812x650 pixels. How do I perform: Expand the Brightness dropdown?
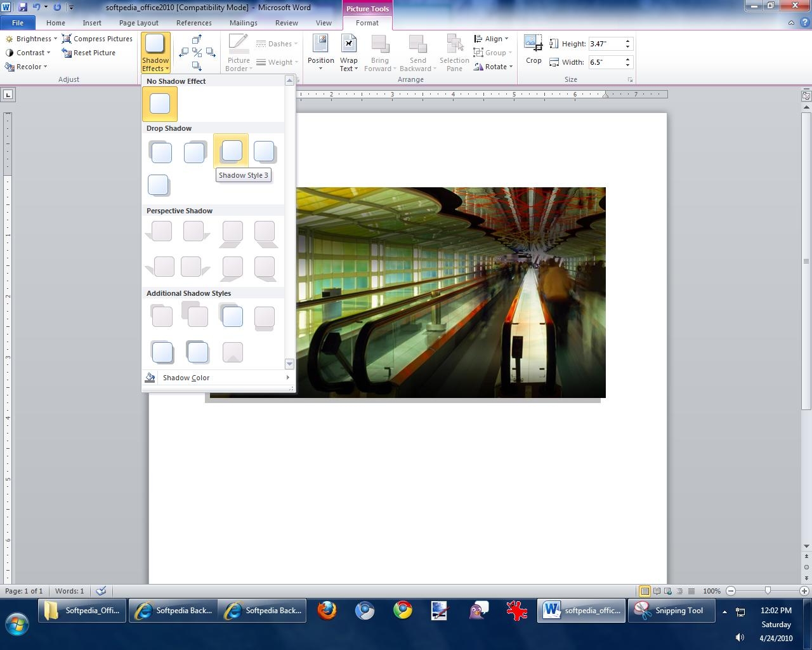tap(32, 39)
